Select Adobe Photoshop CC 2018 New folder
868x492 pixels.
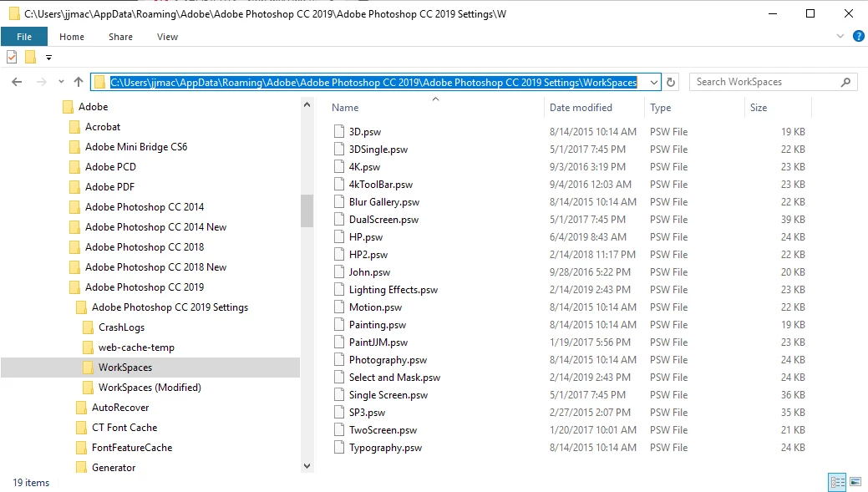tap(155, 267)
